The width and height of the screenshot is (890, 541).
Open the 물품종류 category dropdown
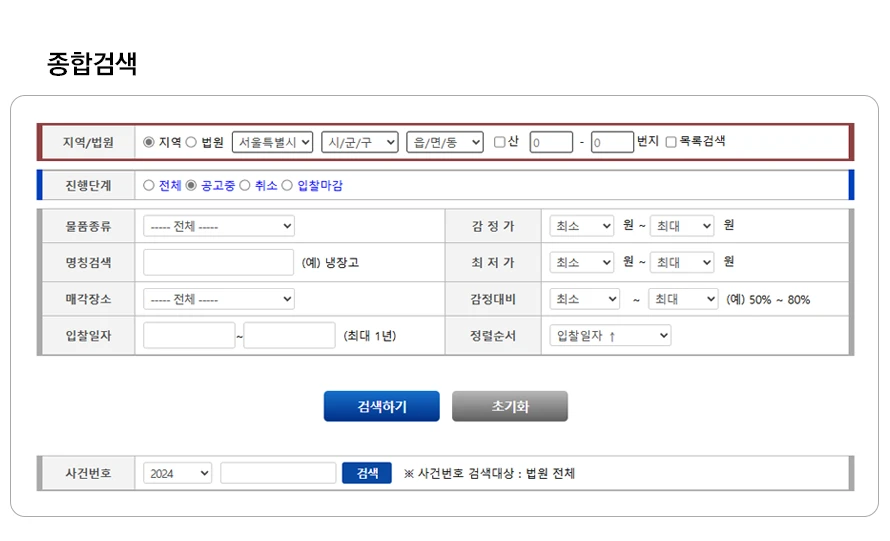(219, 226)
